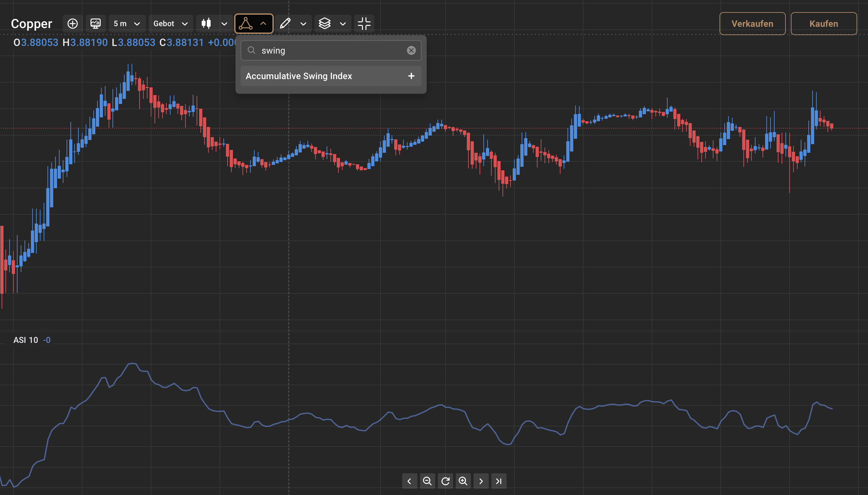Select the pencil drawing tool icon

tap(285, 24)
